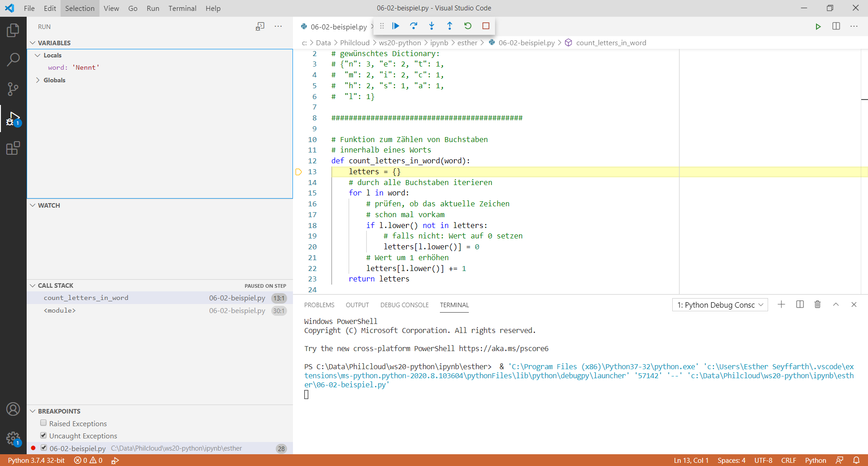This screenshot has height=466, width=868.
Task: Open notifications bell in status bar
Action: (856, 460)
